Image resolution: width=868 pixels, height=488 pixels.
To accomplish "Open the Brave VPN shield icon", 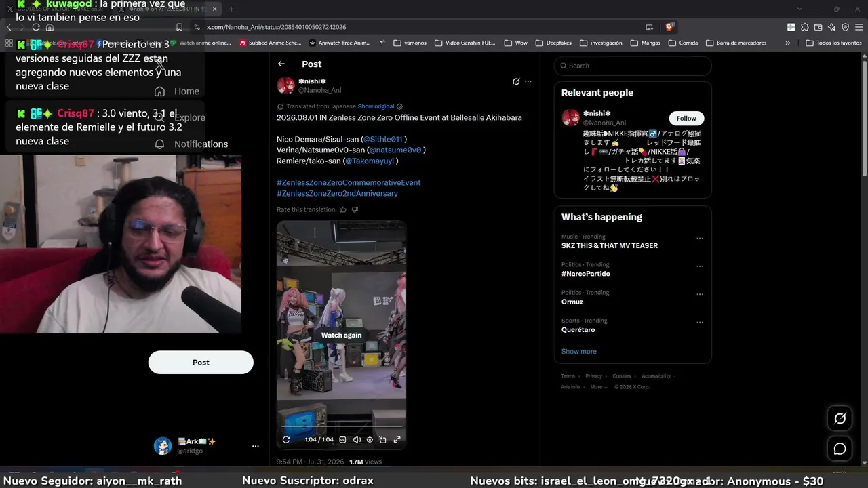I will coord(845,27).
